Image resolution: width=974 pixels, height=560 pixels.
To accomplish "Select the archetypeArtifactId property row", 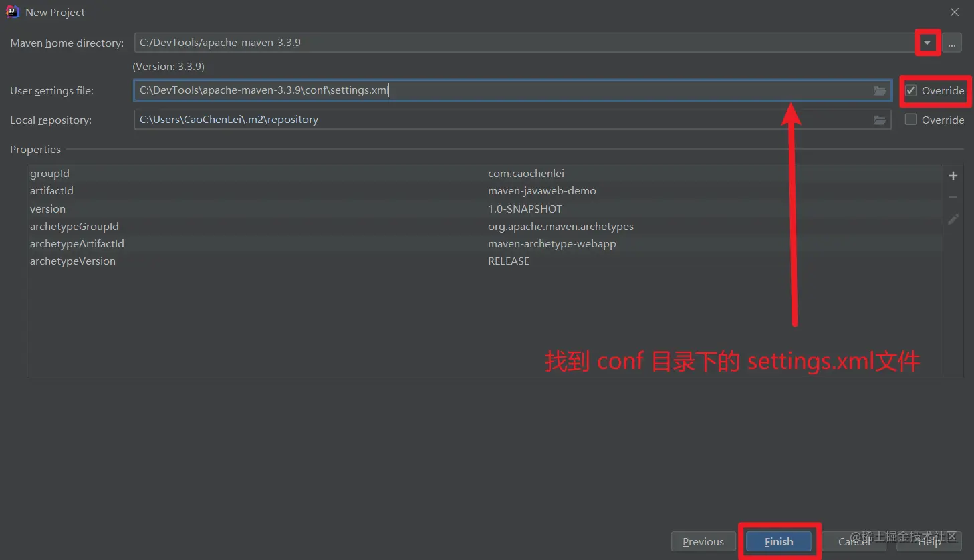I will click(485, 243).
